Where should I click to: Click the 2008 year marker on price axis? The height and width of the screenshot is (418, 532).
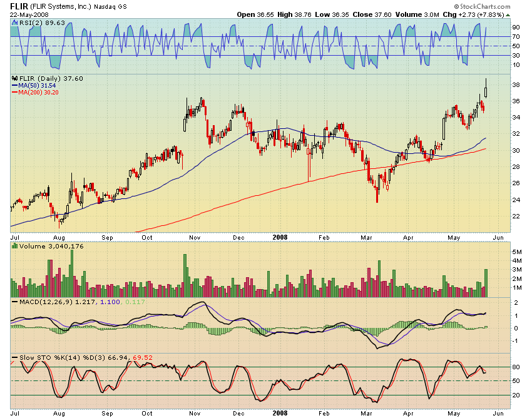click(x=280, y=238)
